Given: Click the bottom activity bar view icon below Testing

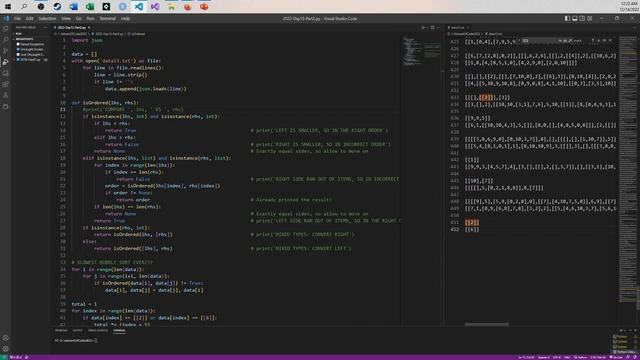Looking at the screenshot, I should [x=5, y=107].
